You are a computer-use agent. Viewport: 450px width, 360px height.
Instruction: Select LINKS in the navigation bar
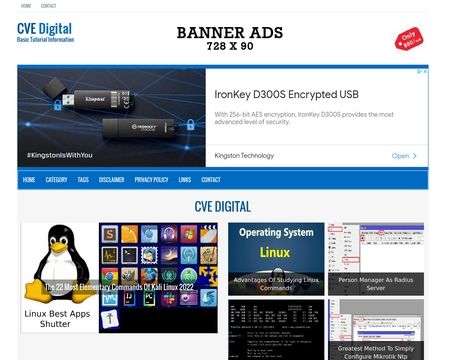coord(185,180)
